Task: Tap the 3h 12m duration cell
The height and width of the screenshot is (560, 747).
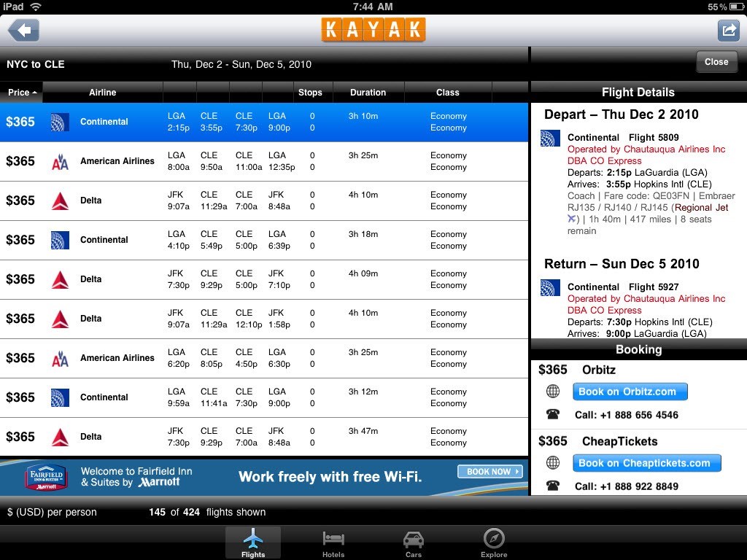Action: click(363, 392)
